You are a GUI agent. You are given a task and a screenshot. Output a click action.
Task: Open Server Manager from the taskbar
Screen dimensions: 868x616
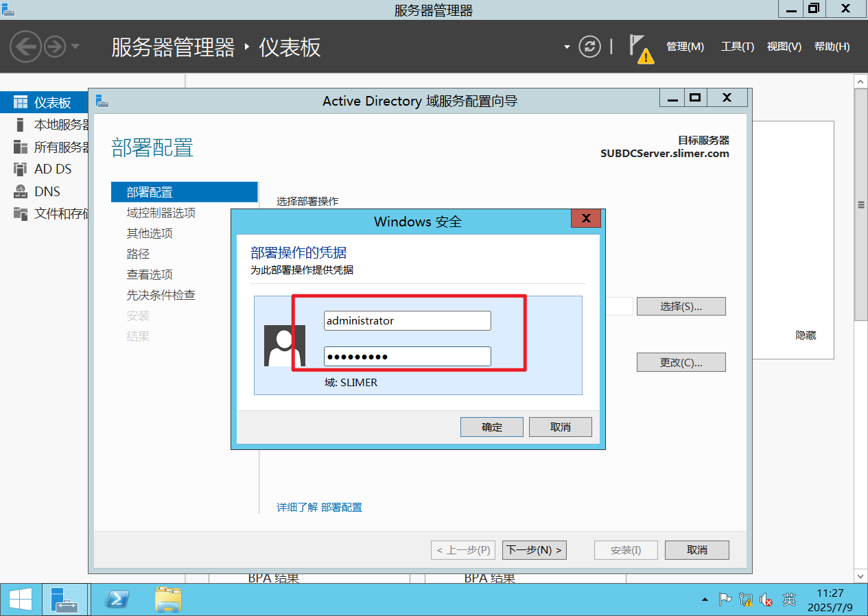66,600
